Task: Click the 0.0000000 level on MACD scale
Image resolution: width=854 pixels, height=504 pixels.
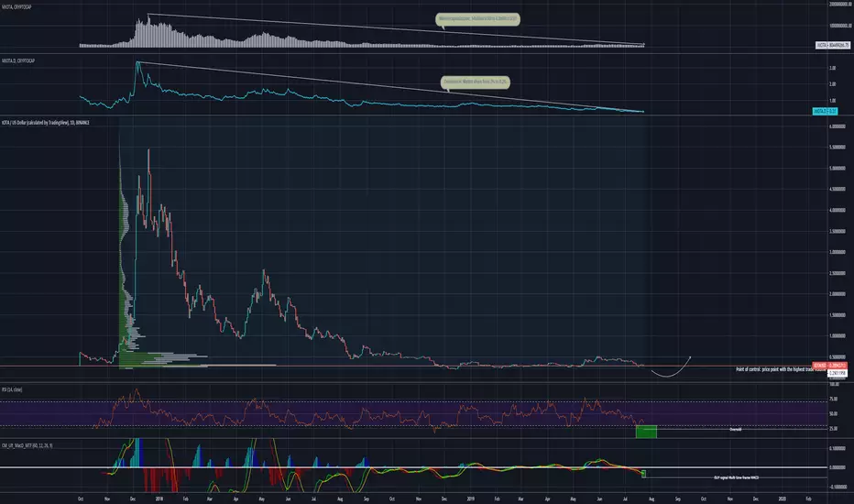Action: tap(838, 467)
